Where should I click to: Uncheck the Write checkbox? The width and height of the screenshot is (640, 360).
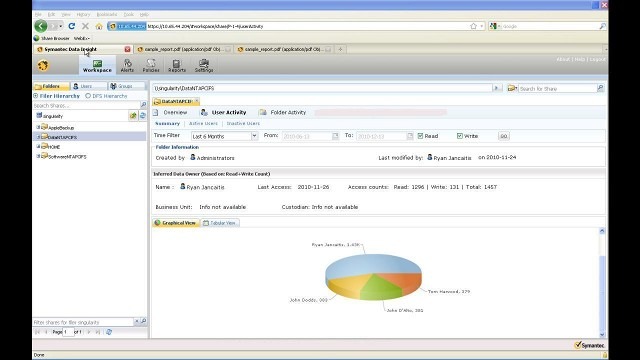[x=460, y=136]
